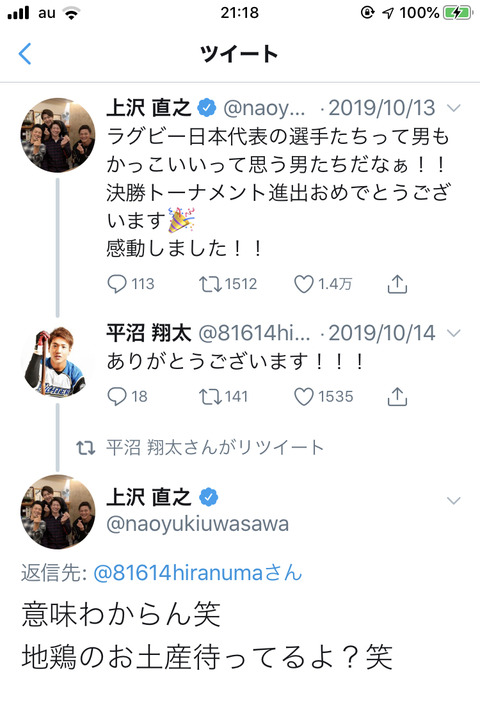
Task: Open the @naoyukiuwasawa handle in main tweet
Action: click(198, 524)
